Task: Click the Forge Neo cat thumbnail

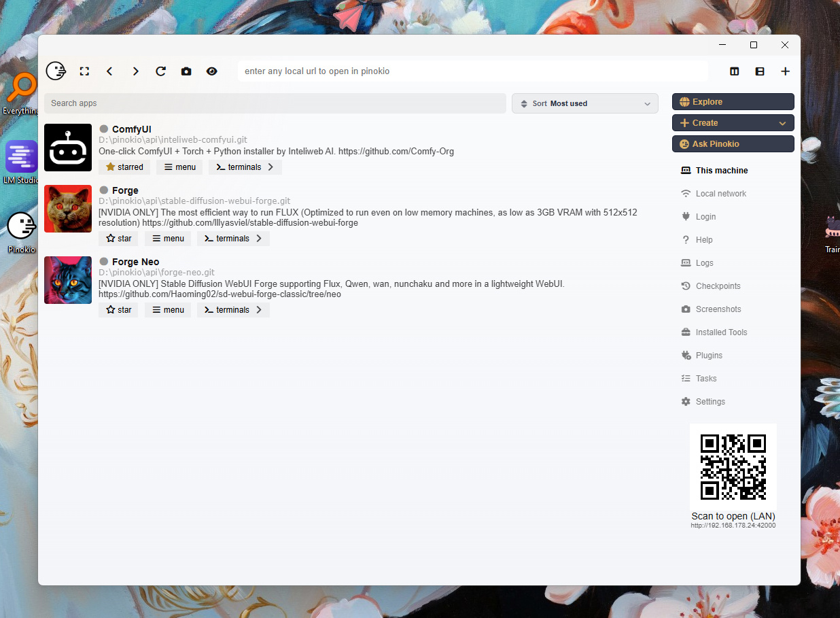Action: tap(68, 280)
